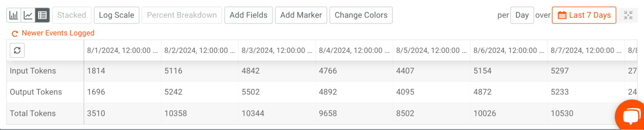Click the refresh icon in table header
Image resolution: width=644 pixels, height=130 pixels.
click(17, 50)
